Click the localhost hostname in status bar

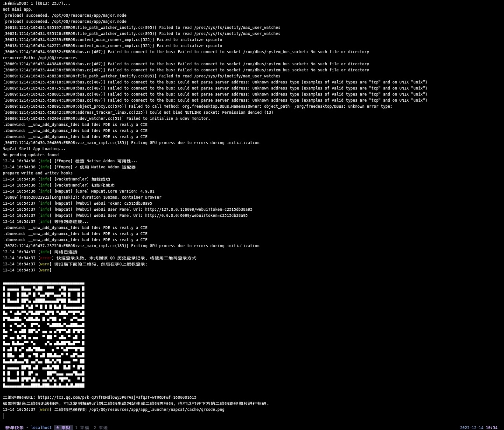click(41, 428)
